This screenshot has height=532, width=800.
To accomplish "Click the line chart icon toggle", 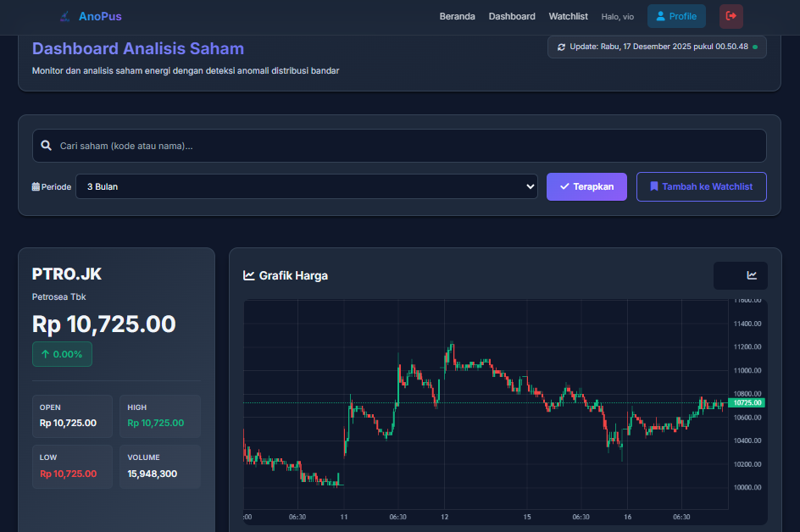I will 751,275.
